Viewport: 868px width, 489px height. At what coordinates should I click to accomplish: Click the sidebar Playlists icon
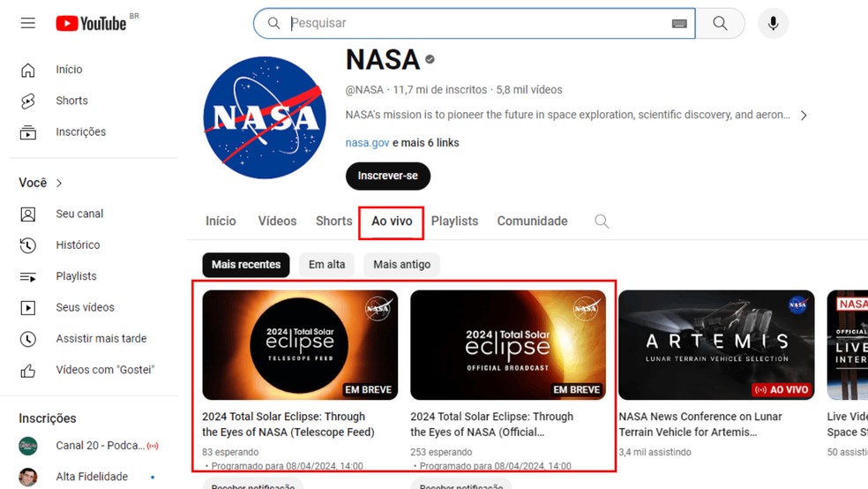pyautogui.click(x=28, y=276)
